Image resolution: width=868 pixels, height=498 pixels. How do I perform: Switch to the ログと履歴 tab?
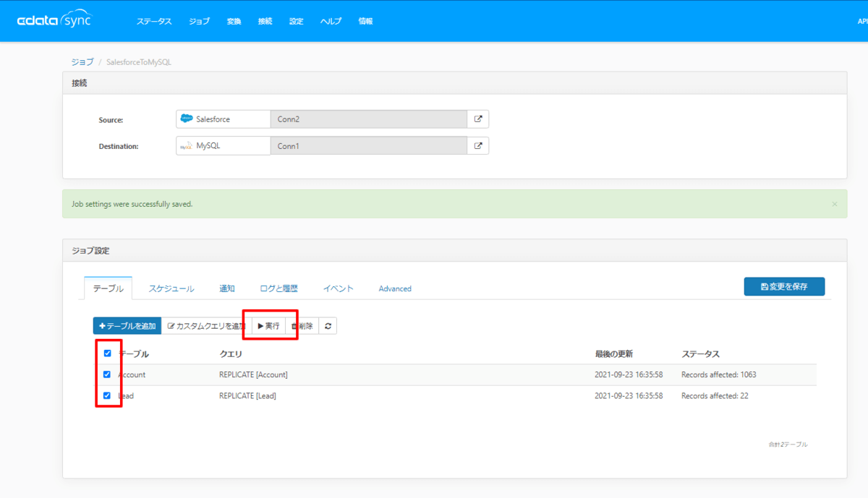(x=278, y=288)
